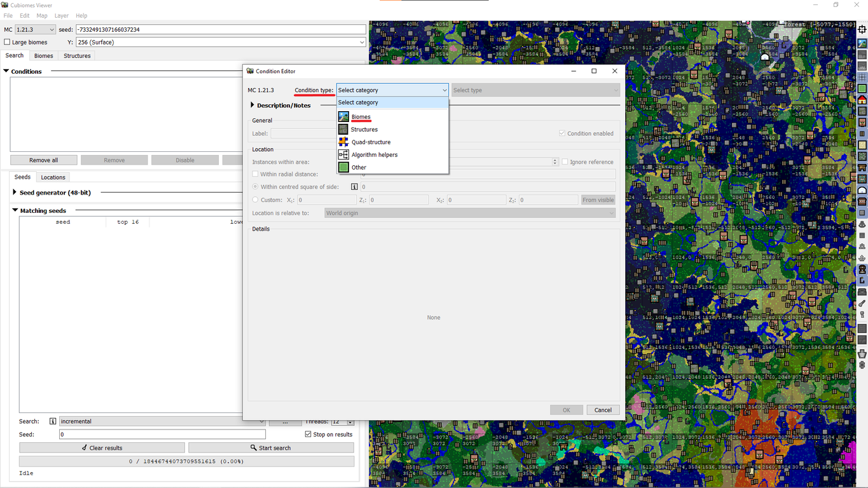This screenshot has width=868, height=488.
Task: Click info icon next to centred square field
Action: point(354,187)
